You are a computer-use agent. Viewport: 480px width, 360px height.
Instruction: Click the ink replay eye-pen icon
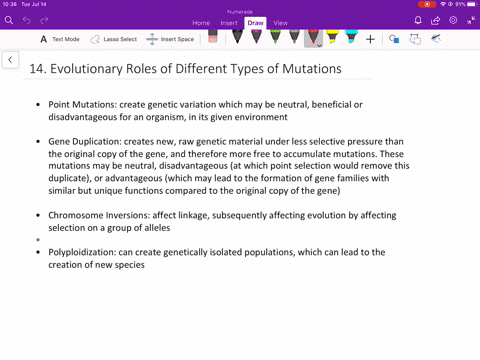[436, 39]
